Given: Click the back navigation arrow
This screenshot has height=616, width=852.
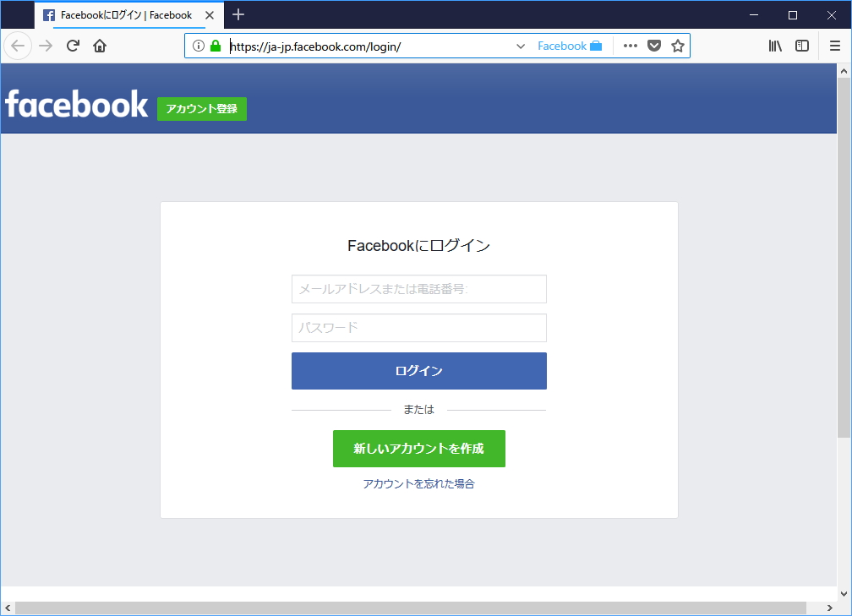Looking at the screenshot, I should 17,46.
